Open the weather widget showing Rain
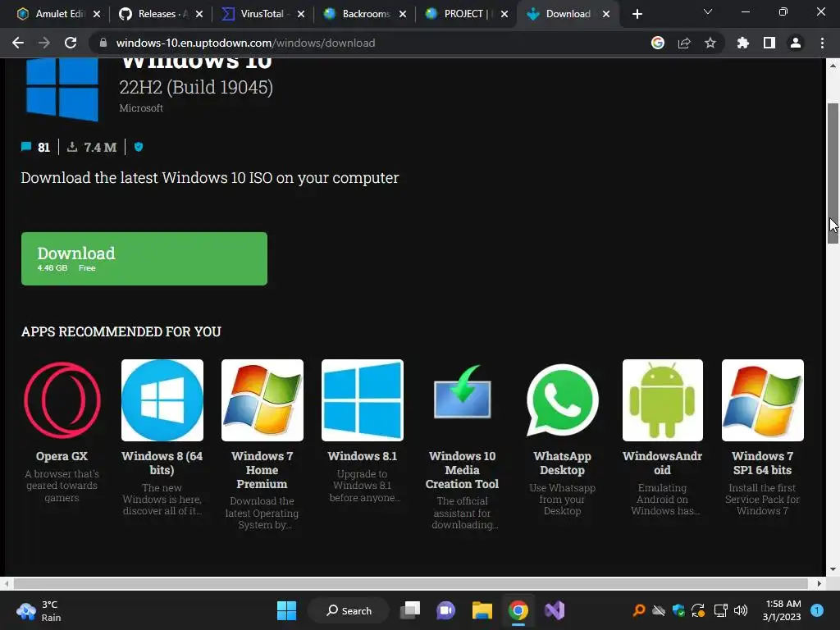840x630 pixels. (39, 610)
